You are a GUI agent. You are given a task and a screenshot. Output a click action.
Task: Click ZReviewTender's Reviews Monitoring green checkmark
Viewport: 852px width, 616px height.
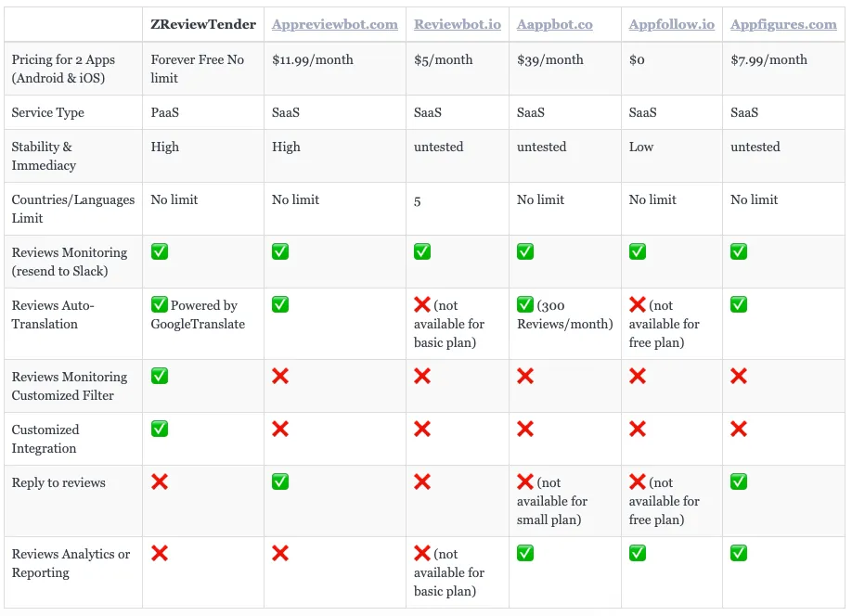click(x=160, y=251)
